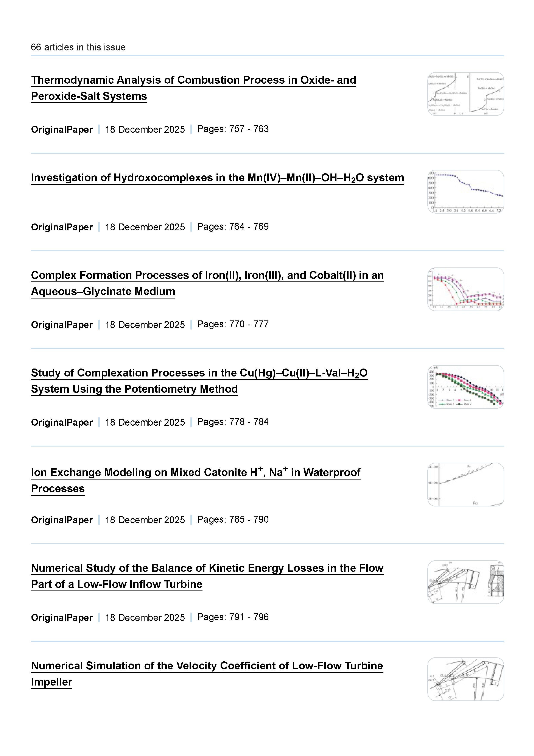
Task: Open the Velocity Coefficient Turbine Impeller article
Action: coord(207,666)
